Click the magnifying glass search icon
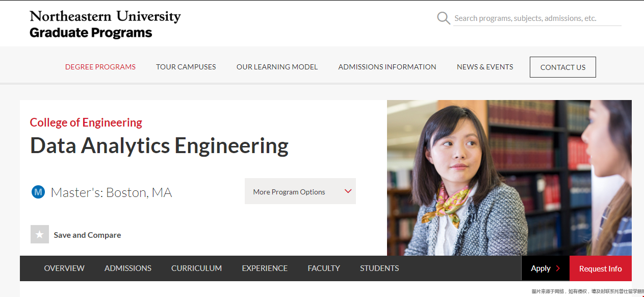This screenshot has width=644, height=297. click(x=444, y=18)
